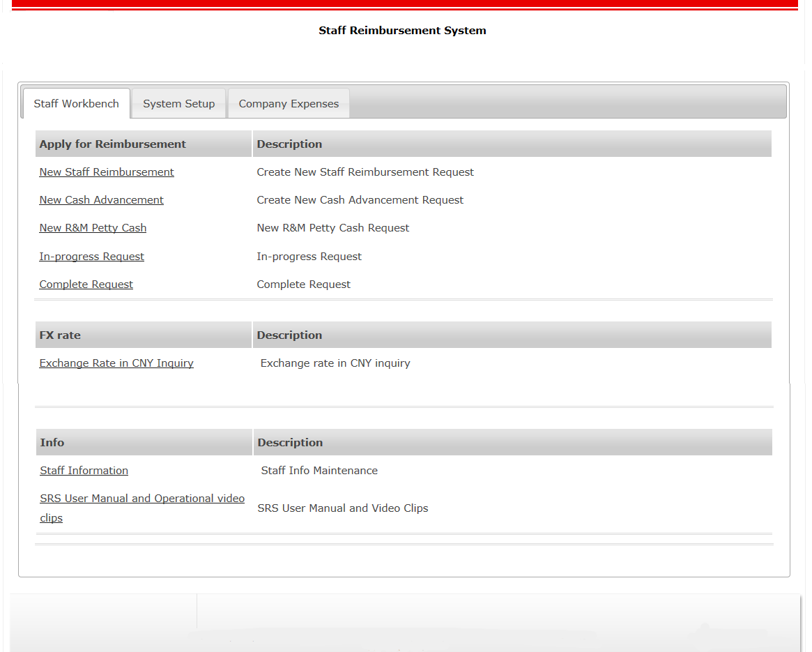Viewport: 812px width, 652px height.
Task: Click the New Cash Advancement link
Action: click(102, 200)
